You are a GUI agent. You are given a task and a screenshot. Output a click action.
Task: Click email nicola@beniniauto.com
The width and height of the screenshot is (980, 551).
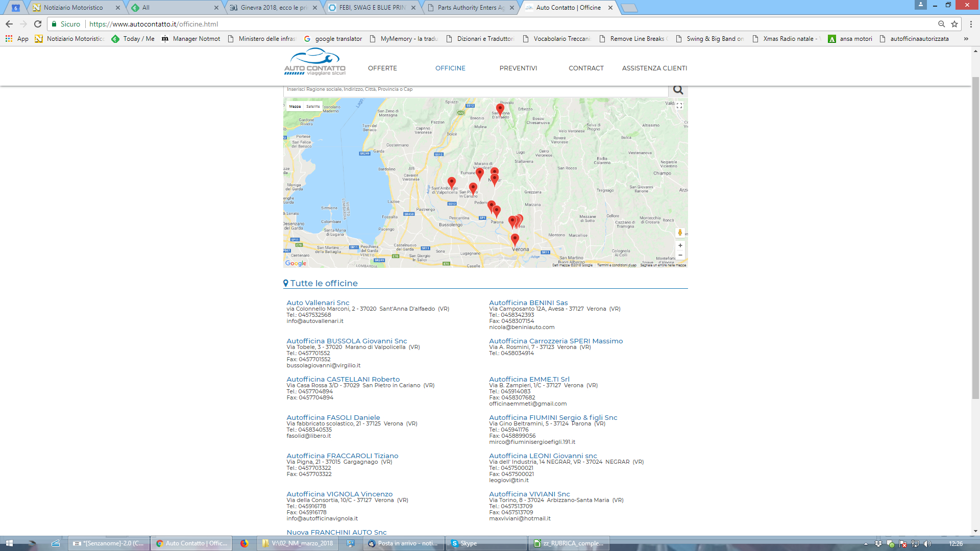tap(522, 328)
